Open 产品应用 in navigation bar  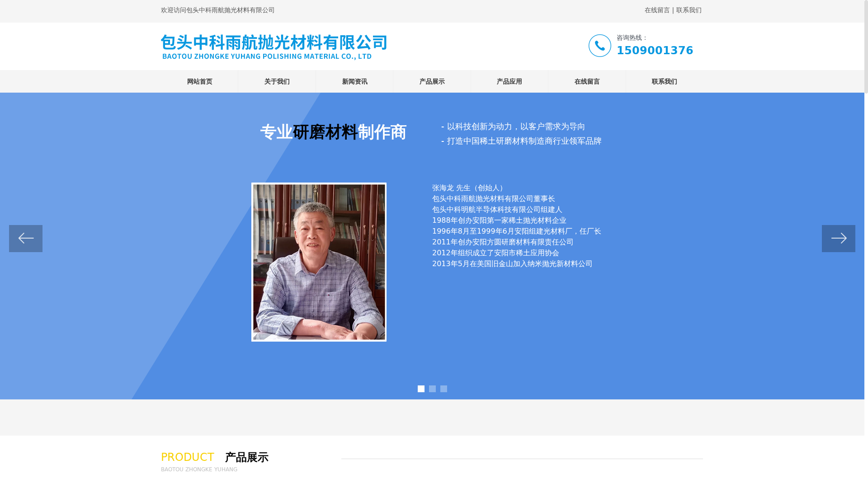(x=509, y=81)
